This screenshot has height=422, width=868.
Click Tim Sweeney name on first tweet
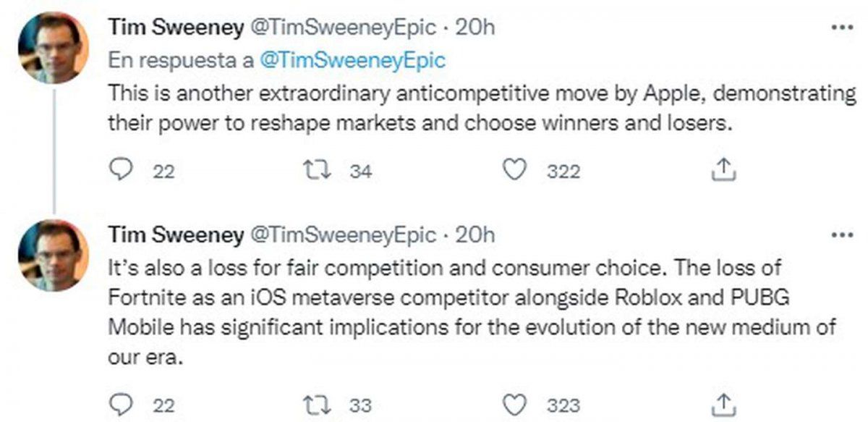[x=175, y=28]
